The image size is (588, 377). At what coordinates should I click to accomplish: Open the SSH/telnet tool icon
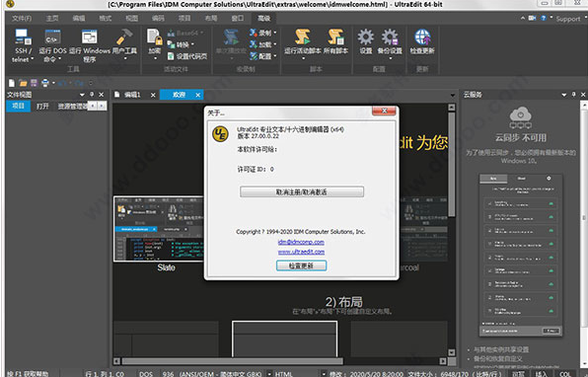coord(23,37)
